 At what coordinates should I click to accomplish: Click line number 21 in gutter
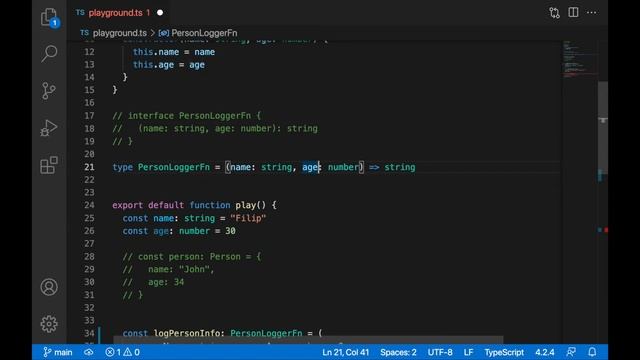pyautogui.click(x=89, y=167)
